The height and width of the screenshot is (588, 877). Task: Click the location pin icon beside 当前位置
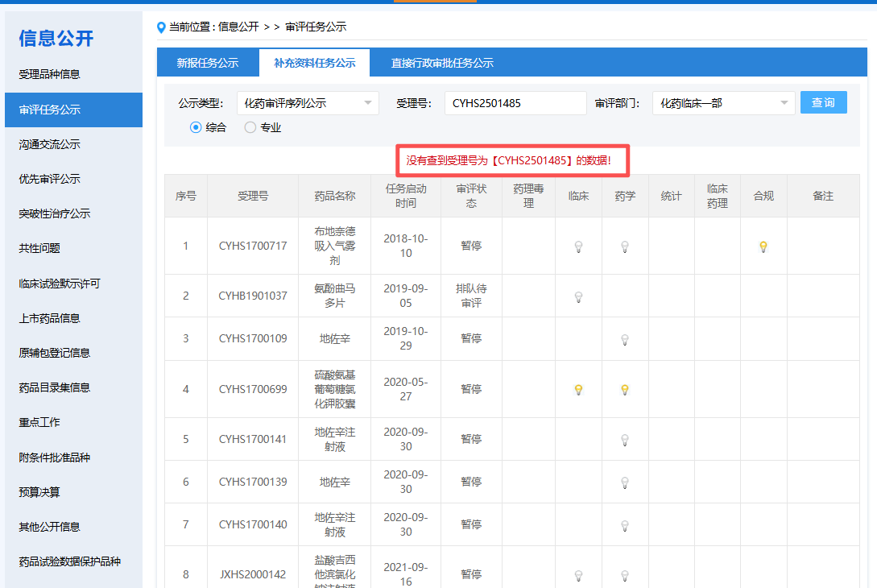click(x=161, y=27)
